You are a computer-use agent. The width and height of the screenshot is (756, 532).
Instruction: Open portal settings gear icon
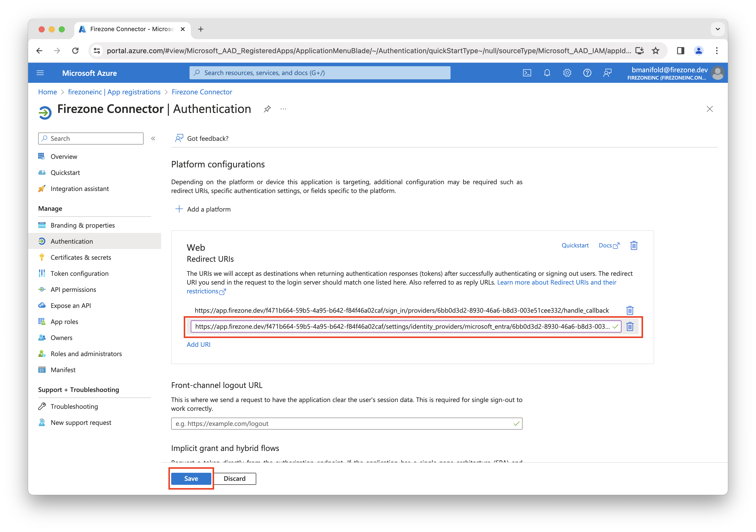coord(567,73)
